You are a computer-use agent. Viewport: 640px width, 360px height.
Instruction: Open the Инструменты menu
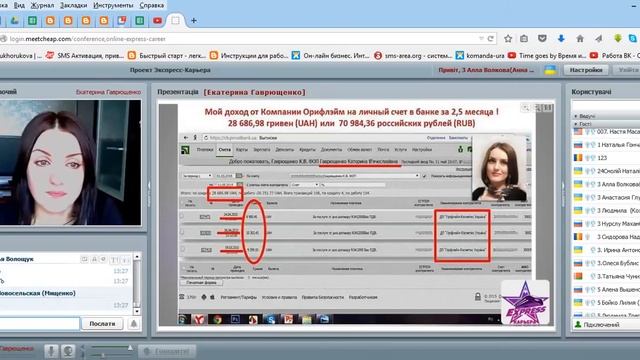point(113,5)
